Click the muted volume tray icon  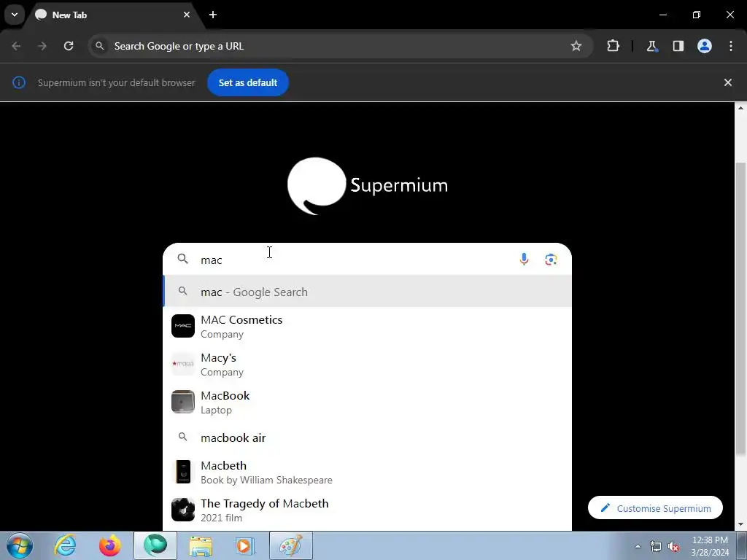(x=673, y=546)
